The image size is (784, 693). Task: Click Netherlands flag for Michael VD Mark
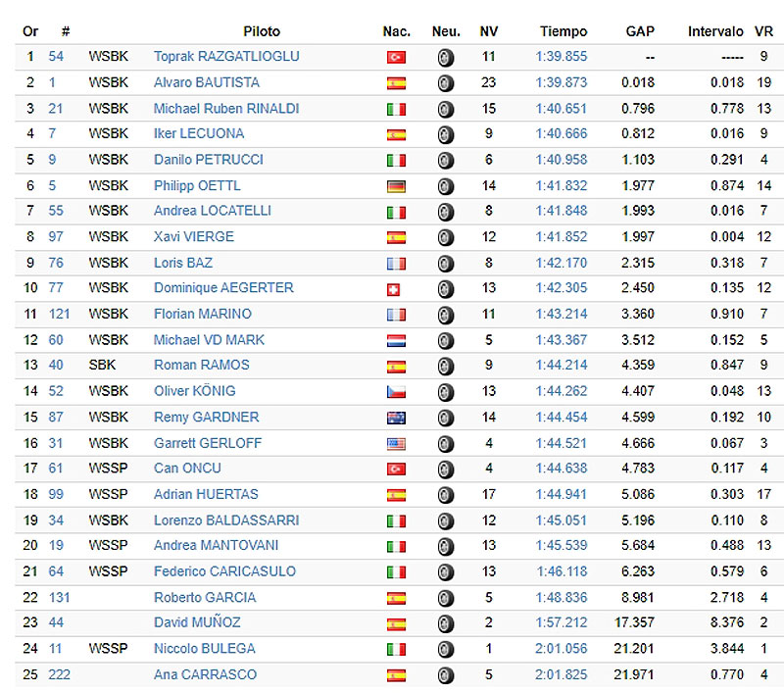tap(396, 342)
